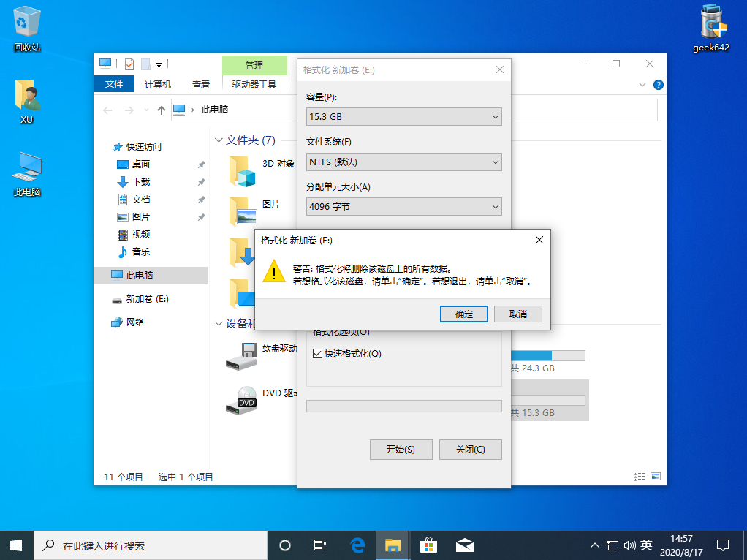Open the notification action center icon

pyautogui.click(x=723, y=545)
